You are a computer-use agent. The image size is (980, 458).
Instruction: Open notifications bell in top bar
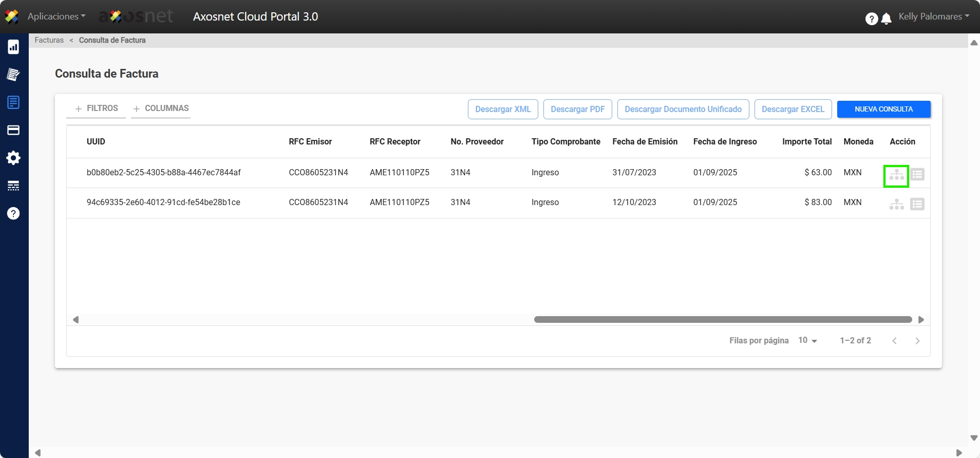[887, 19]
